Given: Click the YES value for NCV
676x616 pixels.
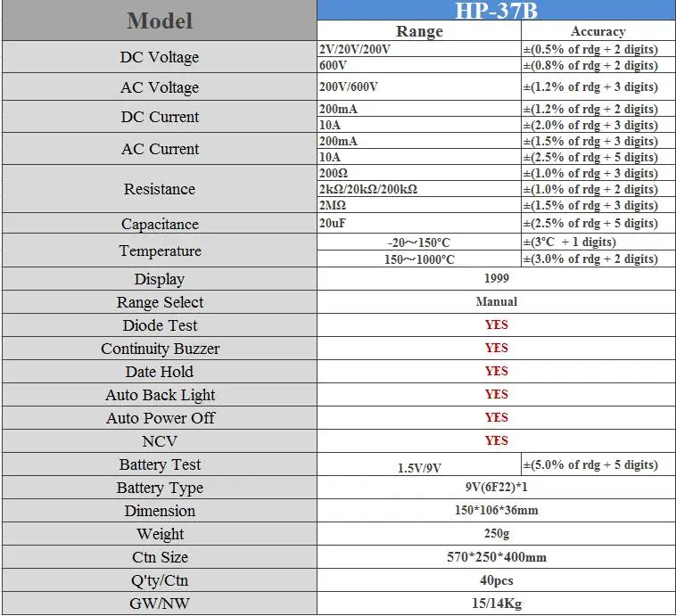Looking at the screenshot, I should (496, 440).
